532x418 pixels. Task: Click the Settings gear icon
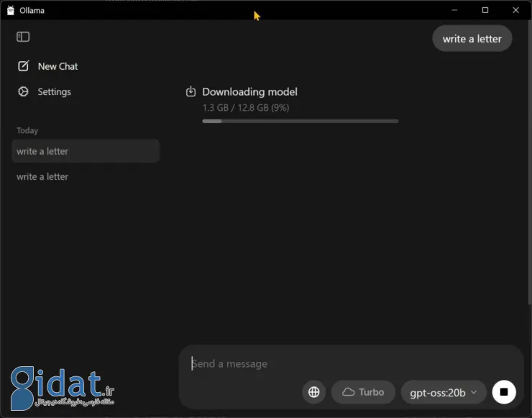point(24,91)
